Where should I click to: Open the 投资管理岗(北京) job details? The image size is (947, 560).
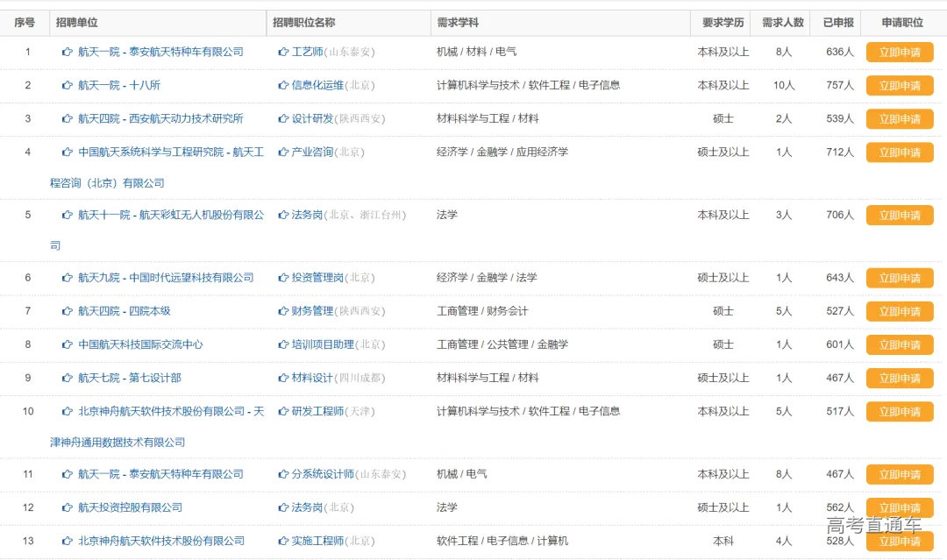tap(334, 277)
